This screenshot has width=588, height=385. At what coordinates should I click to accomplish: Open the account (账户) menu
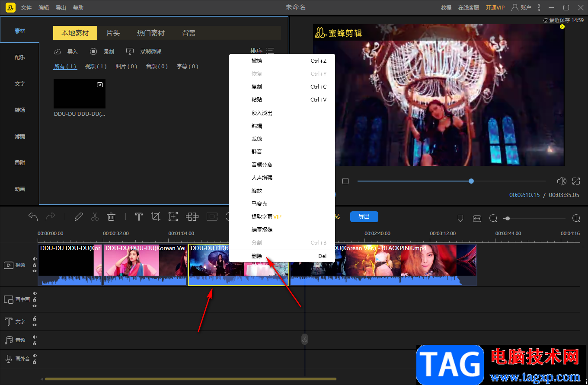[521, 7]
